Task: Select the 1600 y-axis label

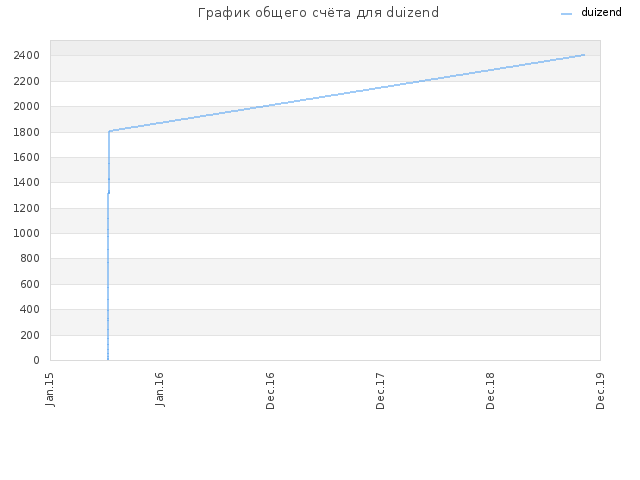Action: click(x=27, y=157)
